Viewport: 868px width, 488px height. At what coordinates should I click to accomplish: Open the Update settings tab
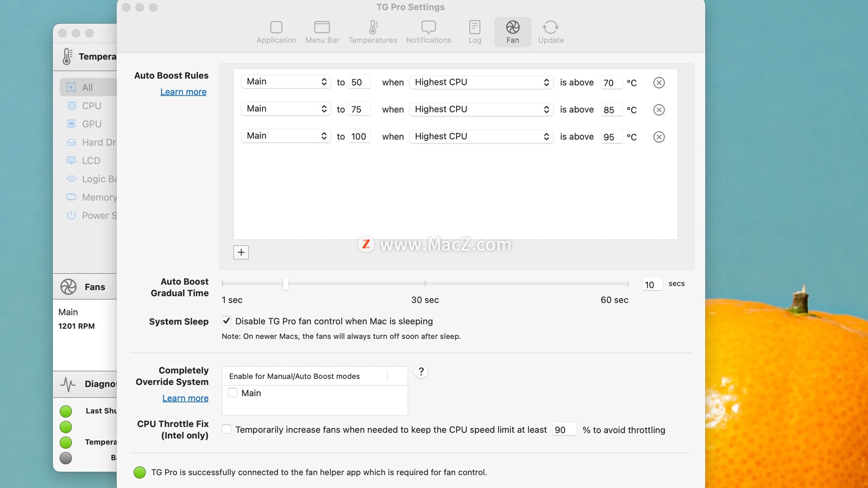[x=551, y=32]
